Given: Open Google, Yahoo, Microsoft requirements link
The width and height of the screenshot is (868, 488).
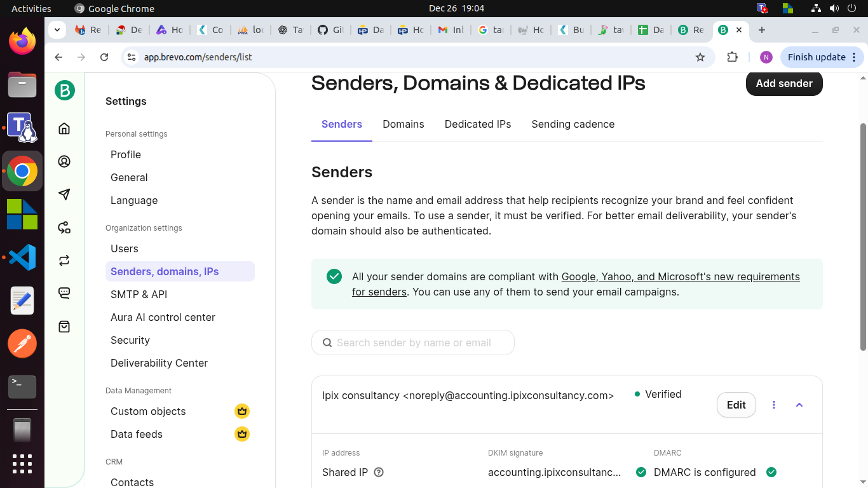Looking at the screenshot, I should [680, 277].
